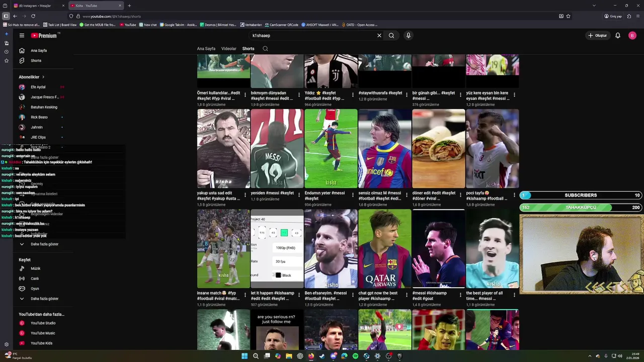Switch to the Instagram Mesajlar browser tab
This screenshot has height=362, width=644.
pos(39,6)
